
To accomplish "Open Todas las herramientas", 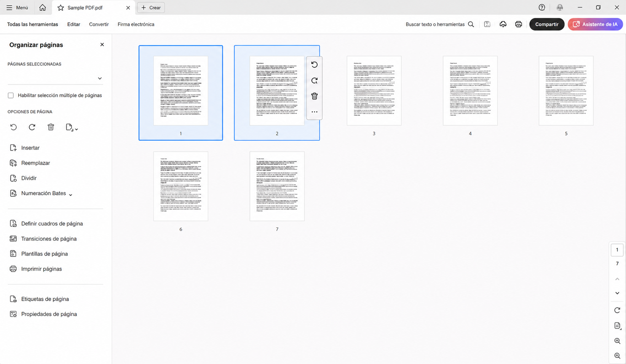I will tap(33, 24).
